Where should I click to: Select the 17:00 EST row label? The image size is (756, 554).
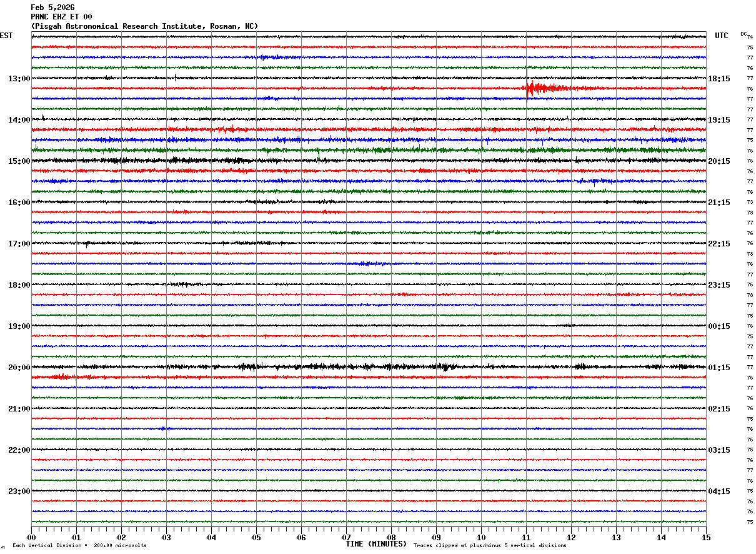pyautogui.click(x=19, y=244)
